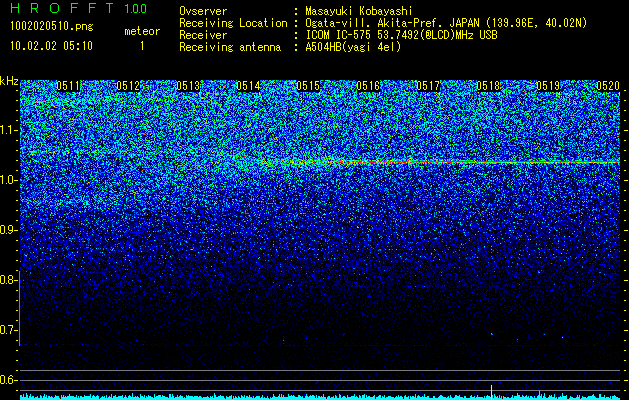Viewport: 629px width, 400px height.
Task: Click the 0.7 kHz axis label
Action: pos(8,330)
